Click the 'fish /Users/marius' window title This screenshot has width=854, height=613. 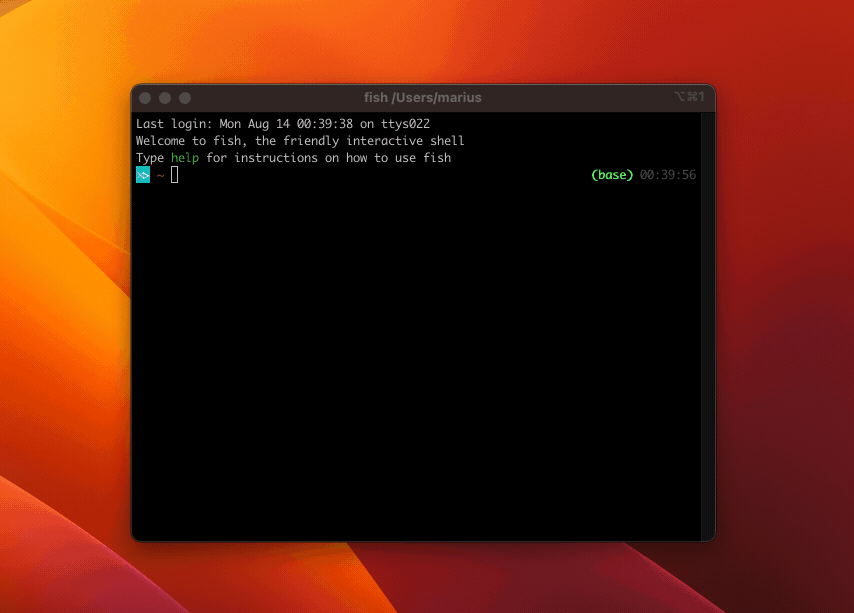point(422,98)
